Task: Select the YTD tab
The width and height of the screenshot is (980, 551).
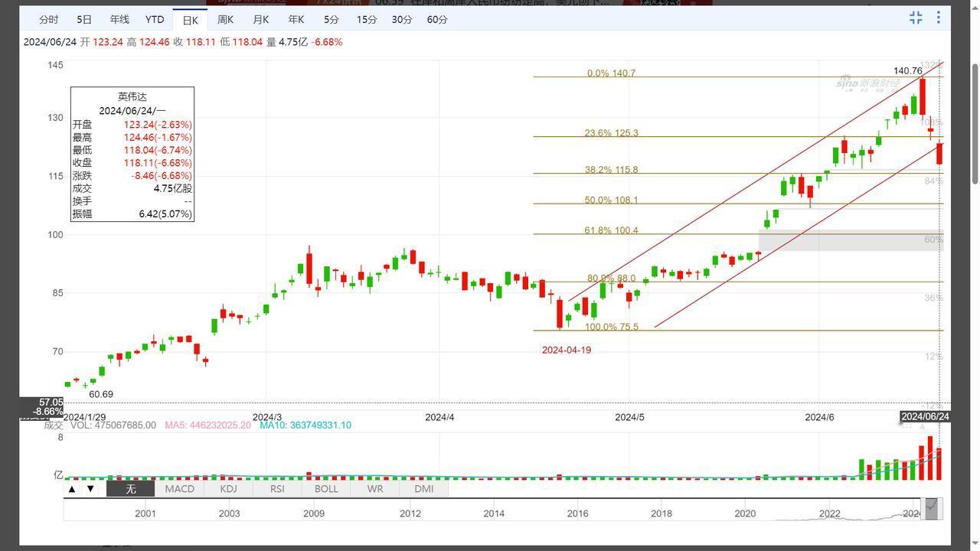Action: point(155,19)
